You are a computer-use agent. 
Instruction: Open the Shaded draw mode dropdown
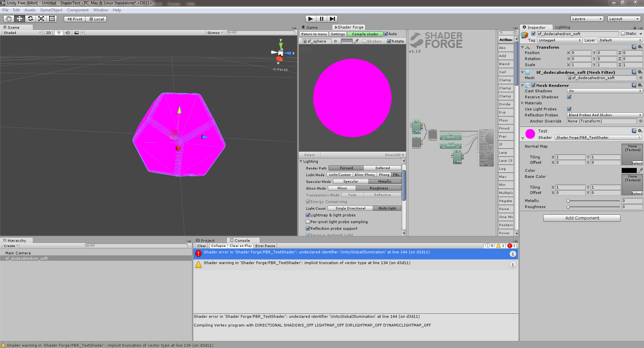click(22, 33)
